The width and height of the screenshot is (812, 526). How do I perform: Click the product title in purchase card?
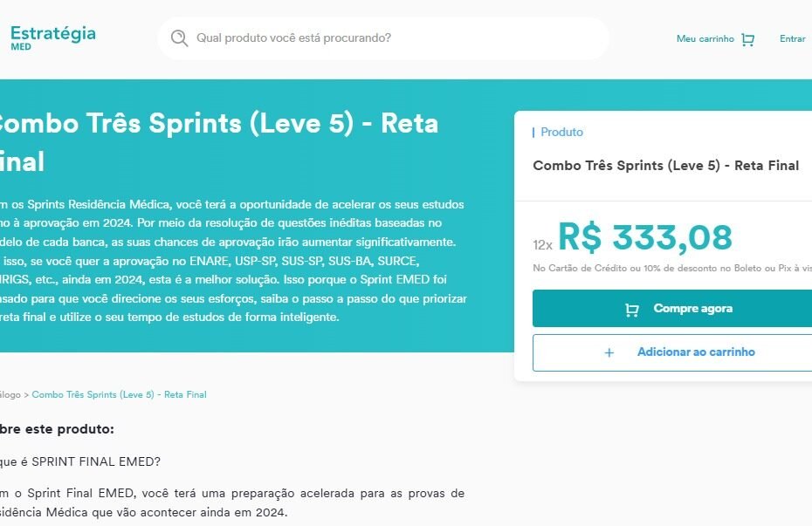pos(665,166)
